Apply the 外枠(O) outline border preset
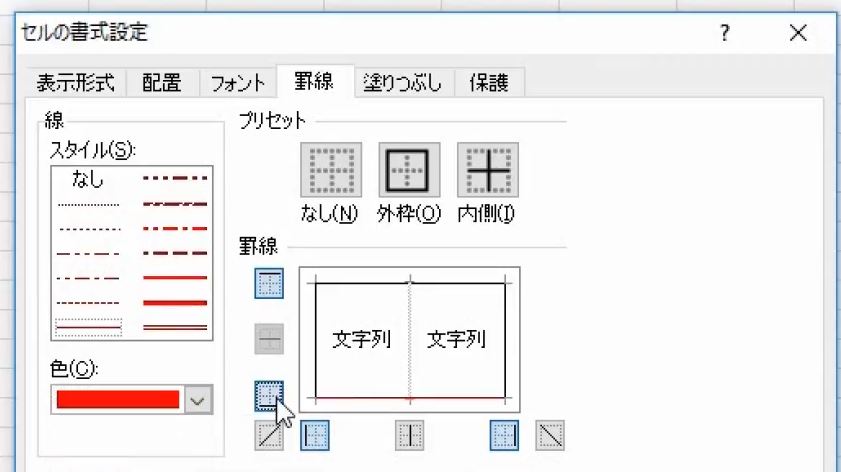This screenshot has width=841, height=472. pos(409,170)
